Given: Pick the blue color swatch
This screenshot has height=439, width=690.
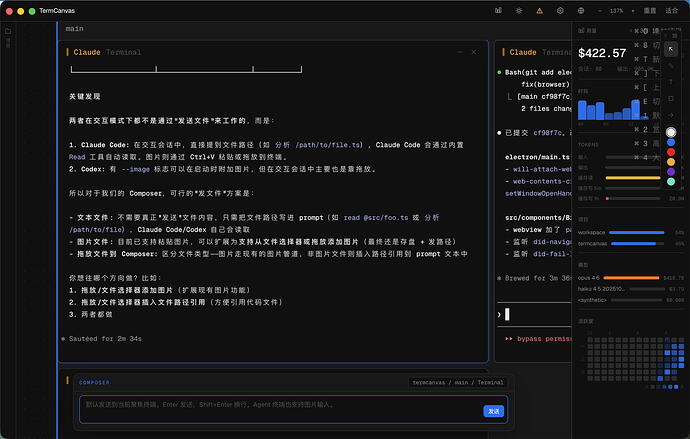Looking at the screenshot, I should [x=671, y=142].
